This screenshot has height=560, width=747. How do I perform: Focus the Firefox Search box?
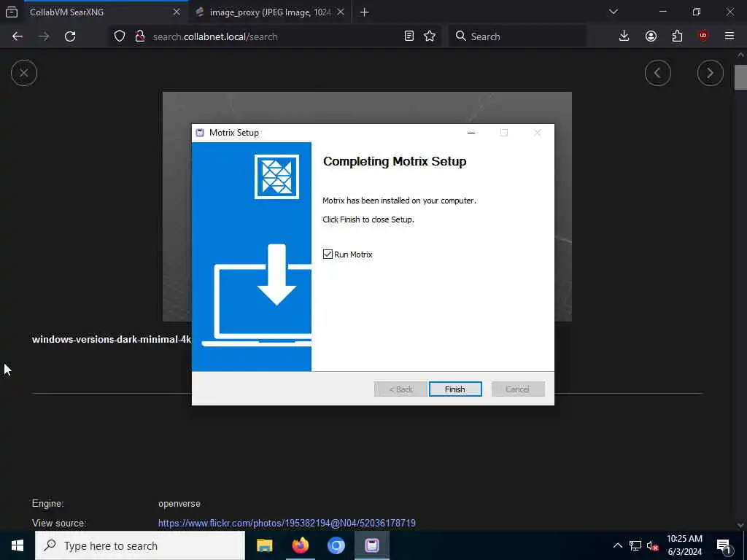point(517,36)
